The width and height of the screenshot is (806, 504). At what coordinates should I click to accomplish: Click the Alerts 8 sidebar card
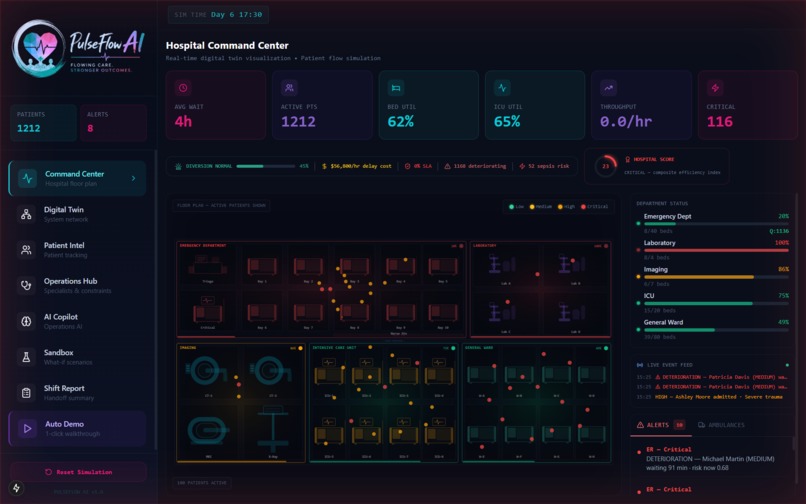pos(114,122)
